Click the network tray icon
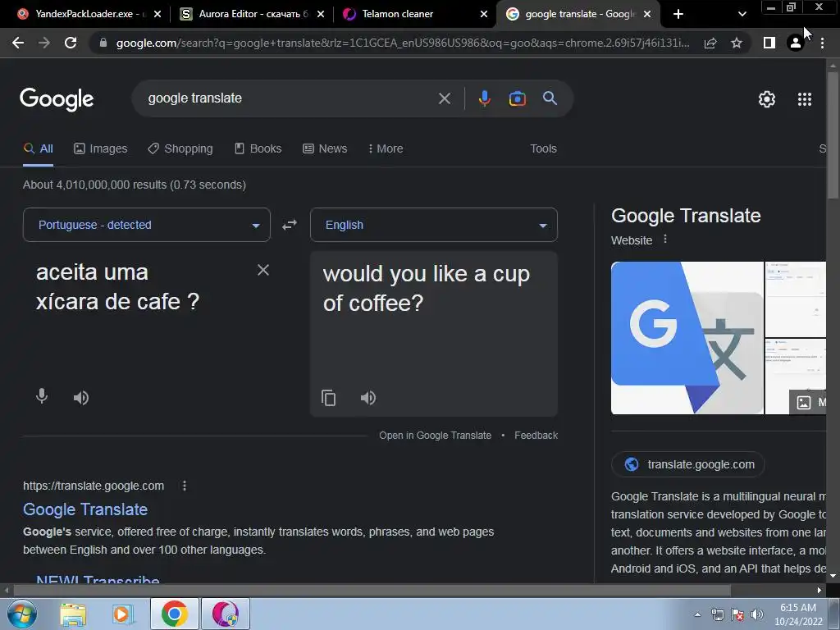Screen dimensions: 840x630 [x=717, y=614]
